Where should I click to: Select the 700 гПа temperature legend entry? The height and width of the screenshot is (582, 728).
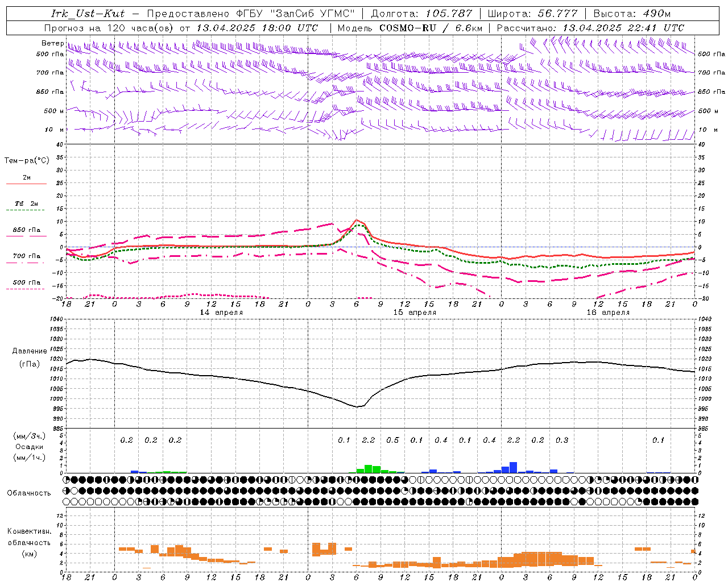(26, 256)
